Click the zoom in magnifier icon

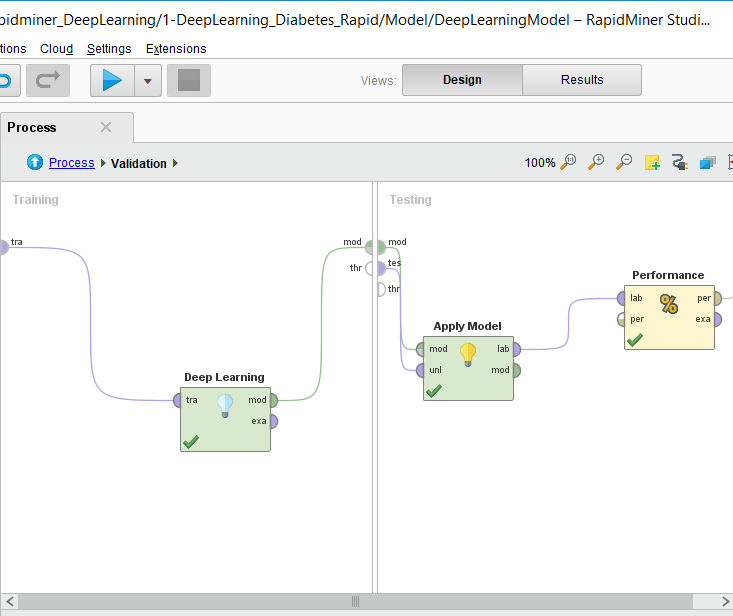[x=596, y=162]
